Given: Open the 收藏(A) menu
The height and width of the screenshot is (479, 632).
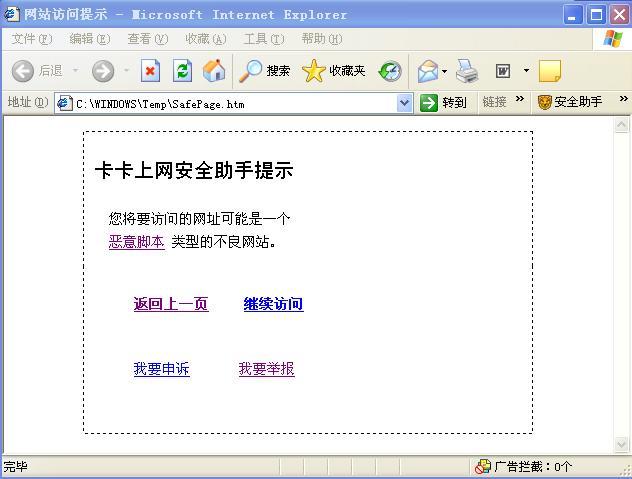Looking at the screenshot, I should (x=206, y=39).
